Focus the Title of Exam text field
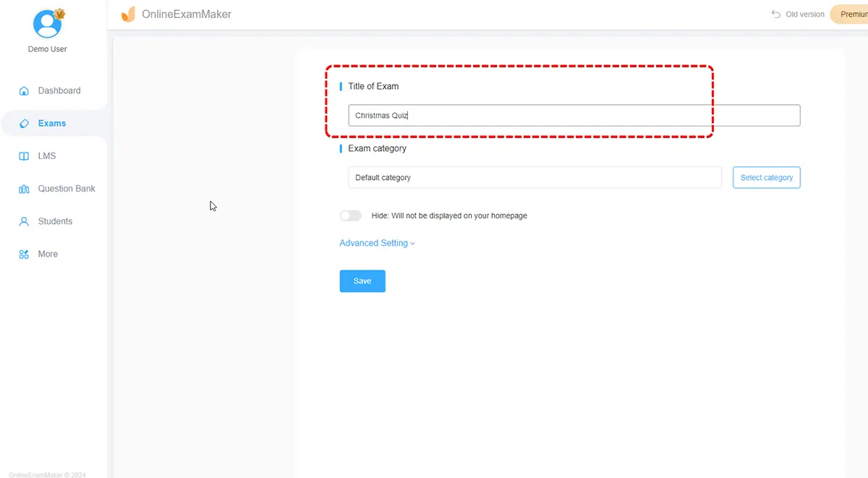The height and width of the screenshot is (478, 868). pos(574,116)
